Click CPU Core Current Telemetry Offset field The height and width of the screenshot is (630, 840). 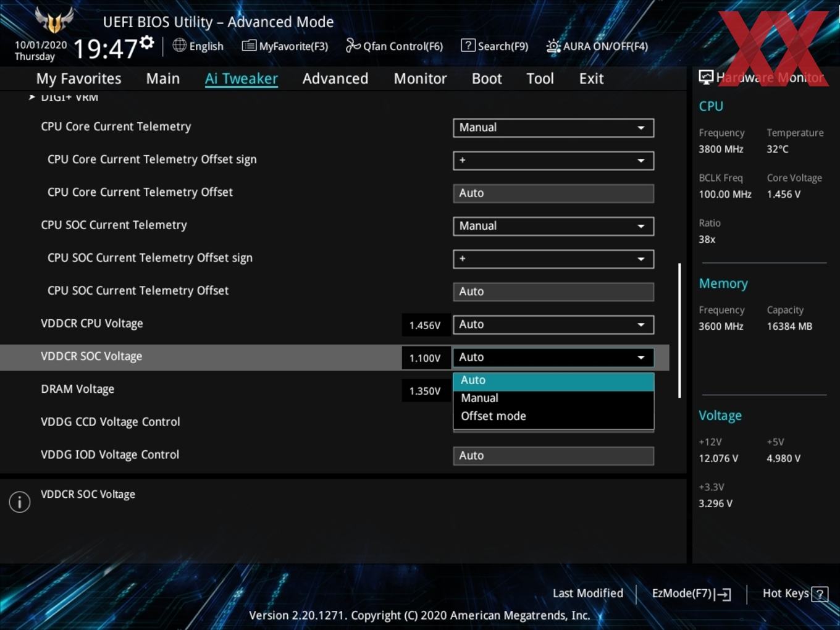tap(553, 193)
